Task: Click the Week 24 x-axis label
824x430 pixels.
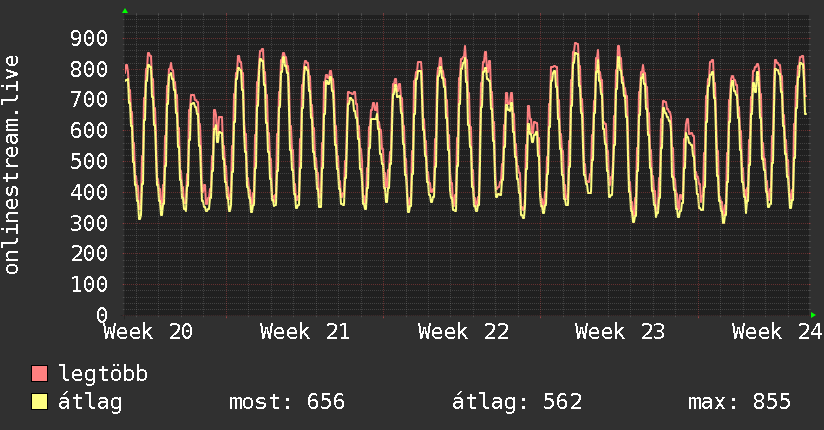Action: click(777, 332)
